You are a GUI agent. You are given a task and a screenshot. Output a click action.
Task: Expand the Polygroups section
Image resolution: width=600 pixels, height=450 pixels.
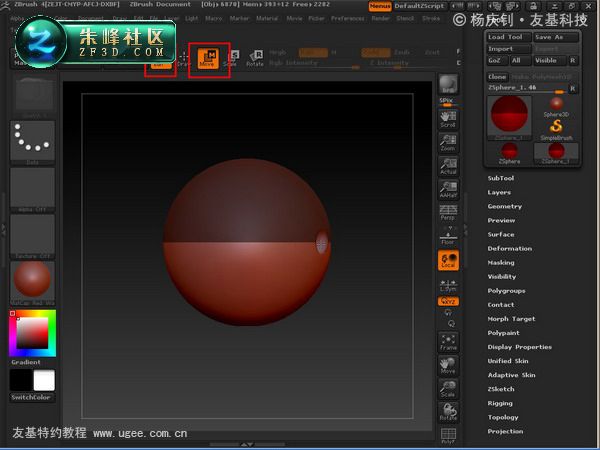506,291
